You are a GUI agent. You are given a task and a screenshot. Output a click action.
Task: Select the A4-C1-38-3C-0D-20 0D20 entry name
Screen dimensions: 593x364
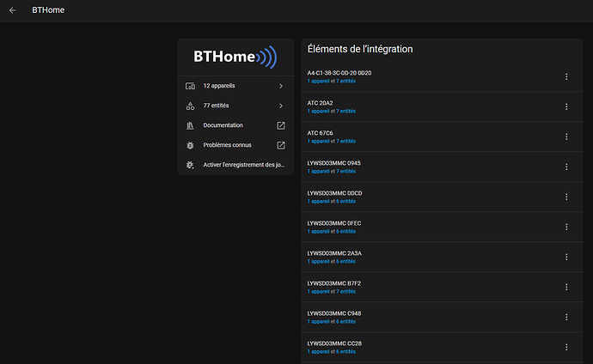(339, 73)
